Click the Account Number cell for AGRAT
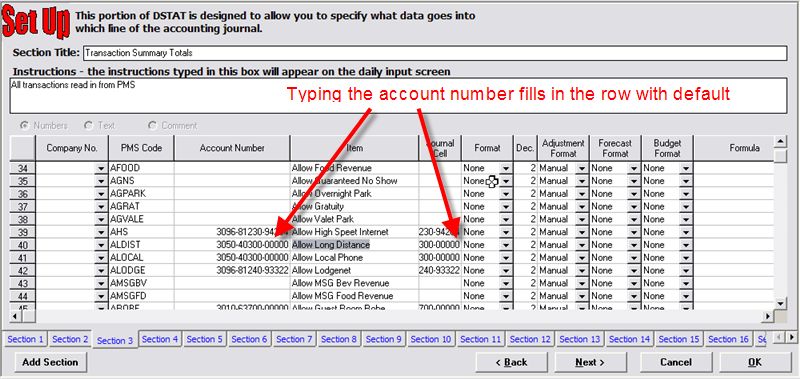Image resolution: width=800 pixels, height=379 pixels. (232, 207)
